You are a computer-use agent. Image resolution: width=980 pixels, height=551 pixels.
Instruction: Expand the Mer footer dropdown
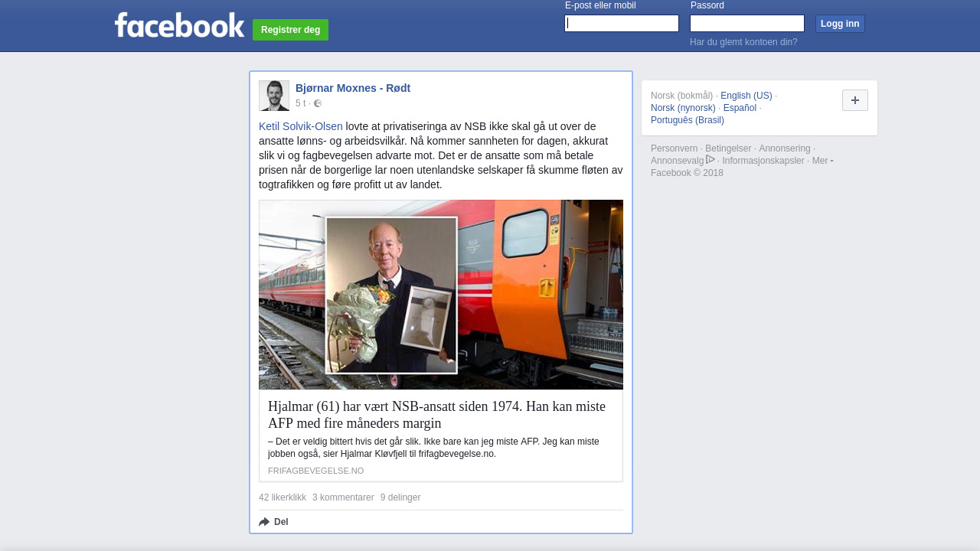(x=822, y=161)
